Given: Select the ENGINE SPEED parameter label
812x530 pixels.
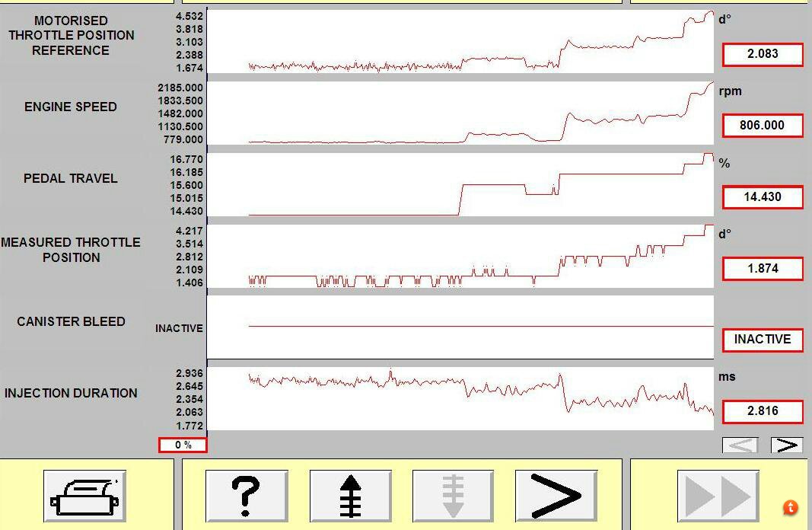Looking at the screenshot, I should tap(71, 107).
